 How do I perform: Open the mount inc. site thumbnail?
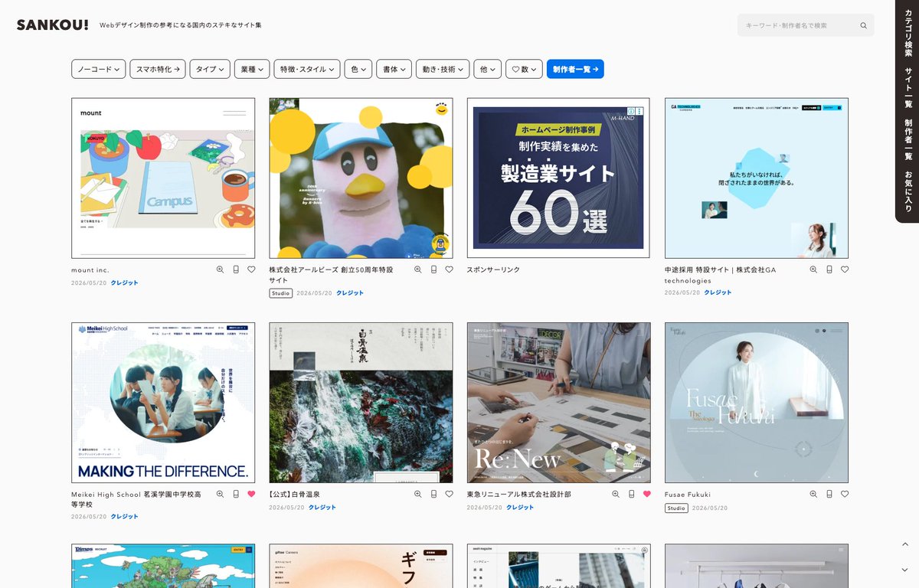(x=163, y=178)
